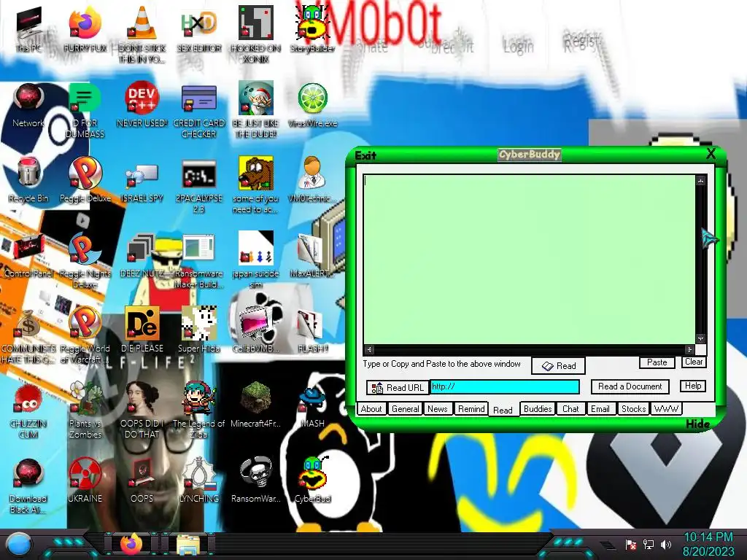
Task: Switch to the Remind tab in CyberBuddy
Action: point(471,409)
